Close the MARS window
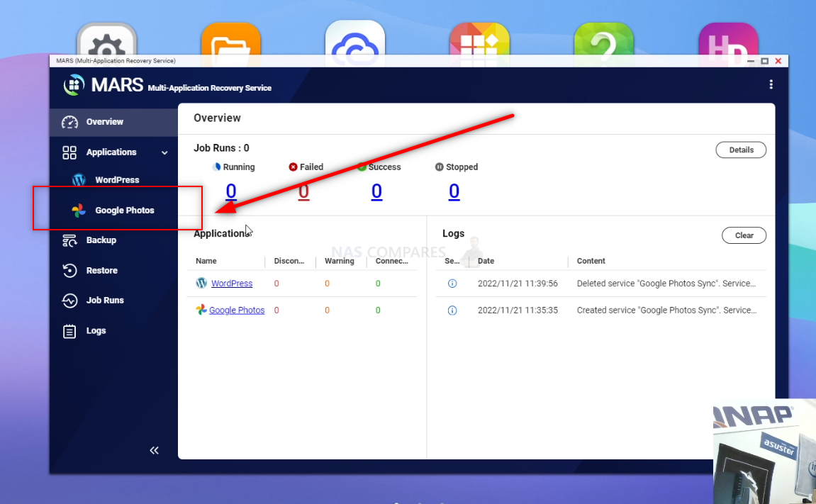 click(x=778, y=62)
